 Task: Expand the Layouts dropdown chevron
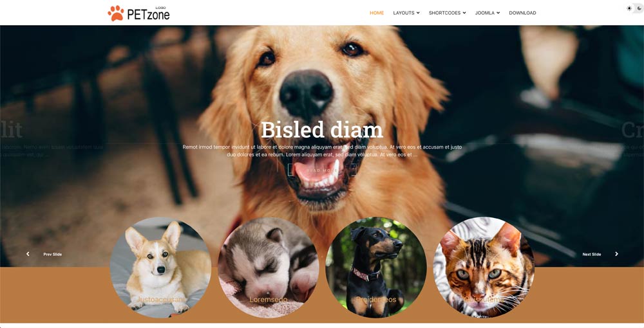click(418, 13)
